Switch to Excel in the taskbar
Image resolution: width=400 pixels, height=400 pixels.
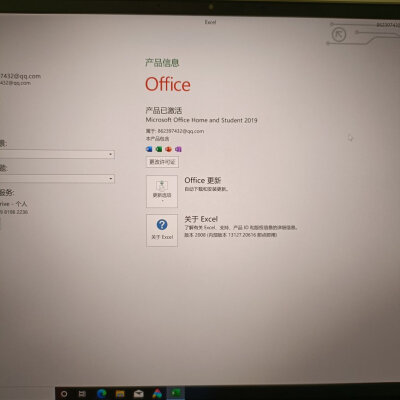pos(176,394)
